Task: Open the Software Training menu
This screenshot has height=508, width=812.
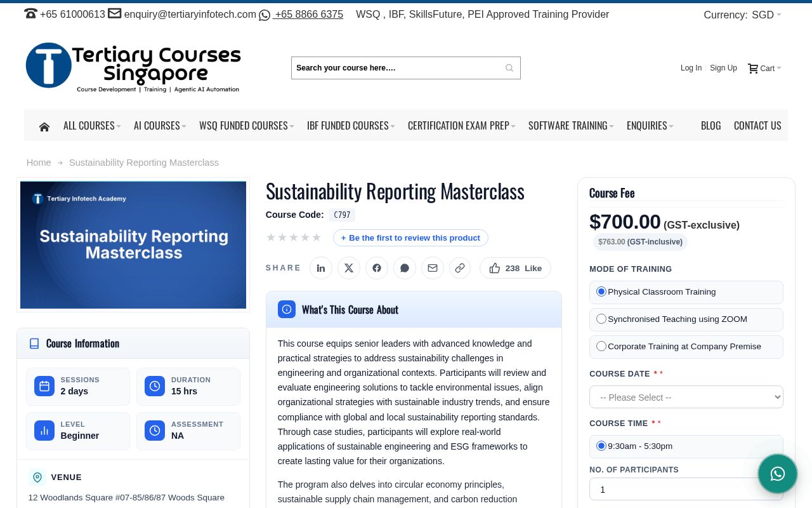Action: (571, 126)
